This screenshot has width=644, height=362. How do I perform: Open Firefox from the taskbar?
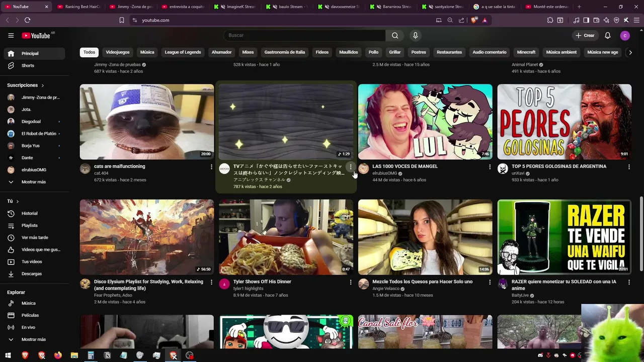pyautogui.click(x=58, y=355)
